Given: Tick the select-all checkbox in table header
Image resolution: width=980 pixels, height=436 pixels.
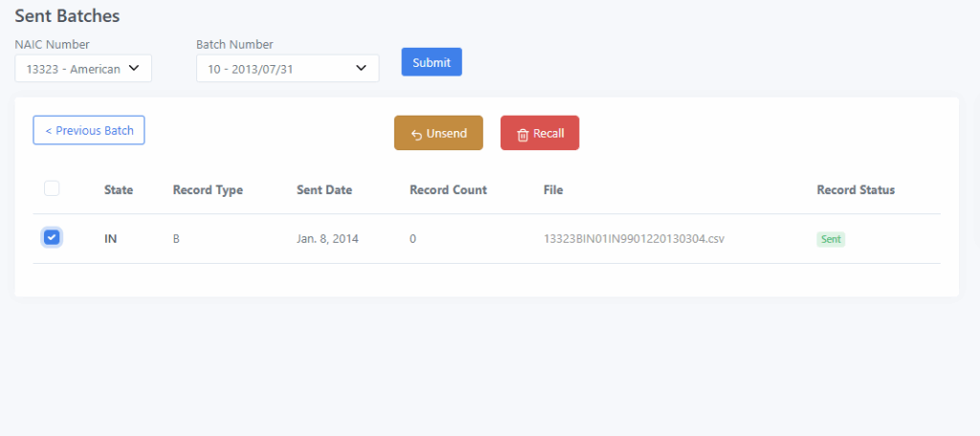Looking at the screenshot, I should [x=52, y=188].
